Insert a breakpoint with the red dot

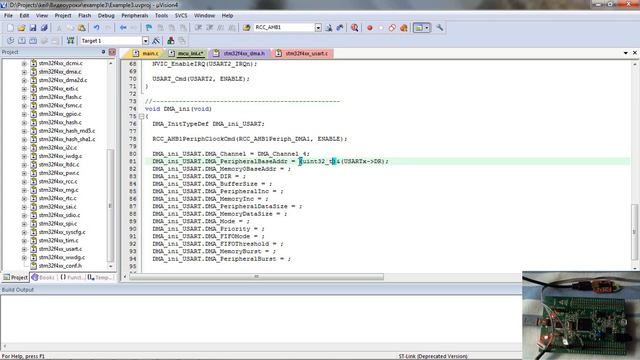point(370,28)
